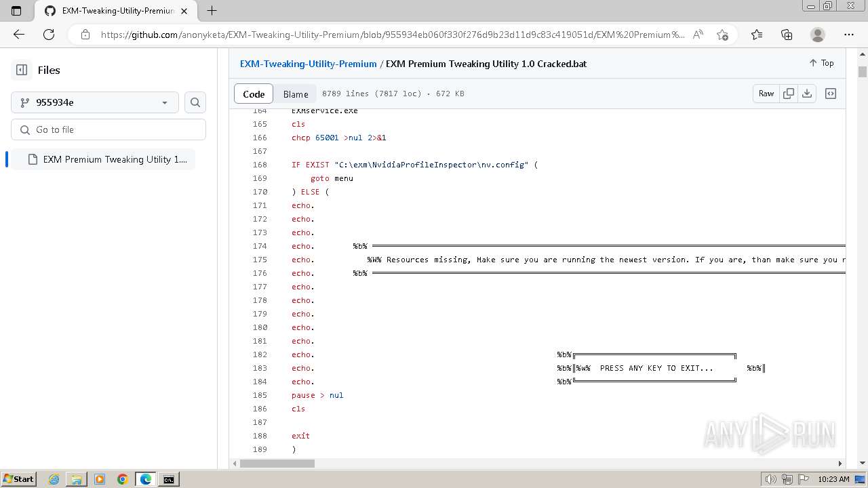868x488 pixels.
Task: Open Edge Settings and more menu
Action: [849, 35]
